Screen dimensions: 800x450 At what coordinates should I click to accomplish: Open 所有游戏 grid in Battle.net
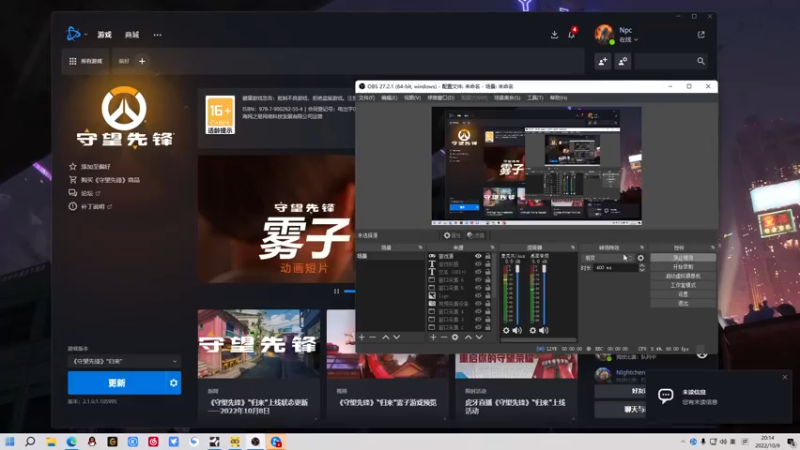[x=86, y=61]
